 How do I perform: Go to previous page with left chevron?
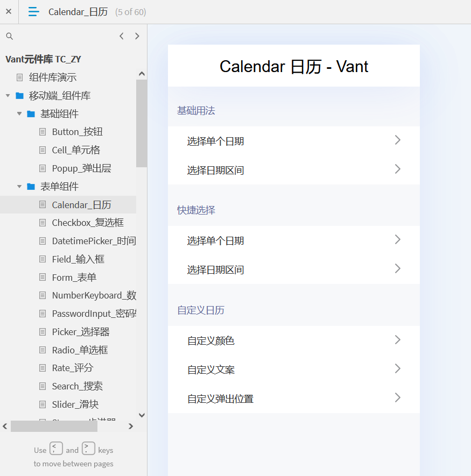(122, 36)
